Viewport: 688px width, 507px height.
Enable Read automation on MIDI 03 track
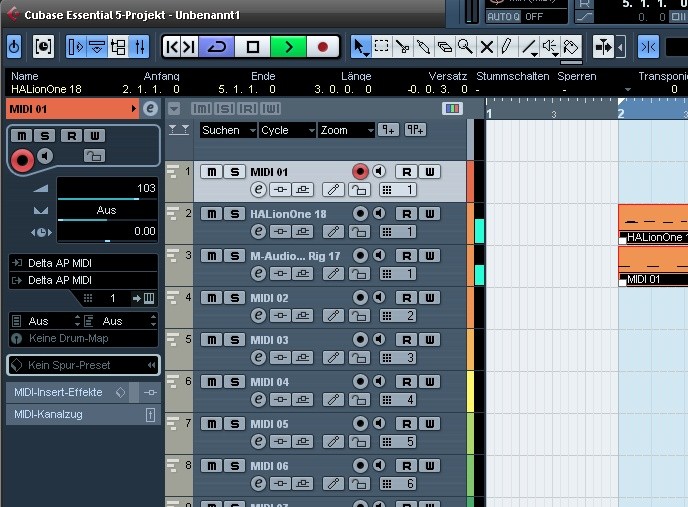click(x=407, y=340)
